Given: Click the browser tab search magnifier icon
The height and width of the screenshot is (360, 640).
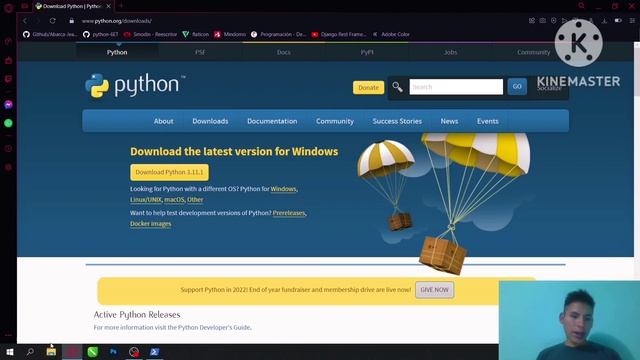Looking at the screenshot, I should (582, 6).
